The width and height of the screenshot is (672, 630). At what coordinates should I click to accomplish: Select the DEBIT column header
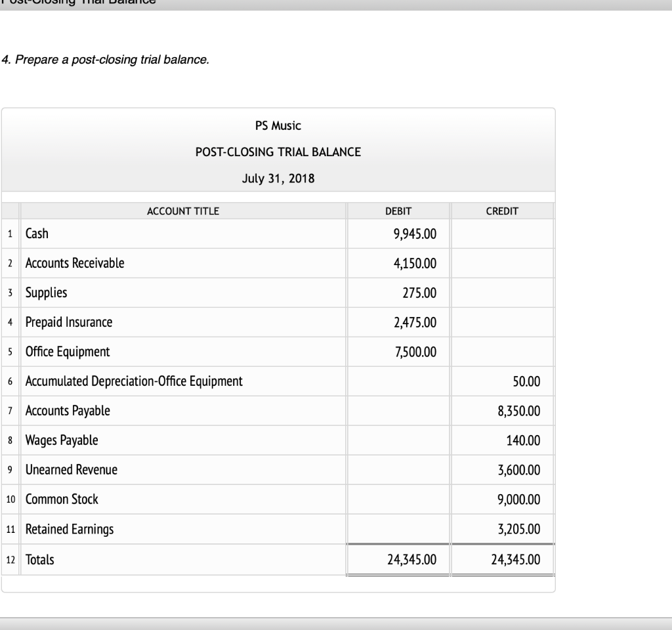[397, 211]
